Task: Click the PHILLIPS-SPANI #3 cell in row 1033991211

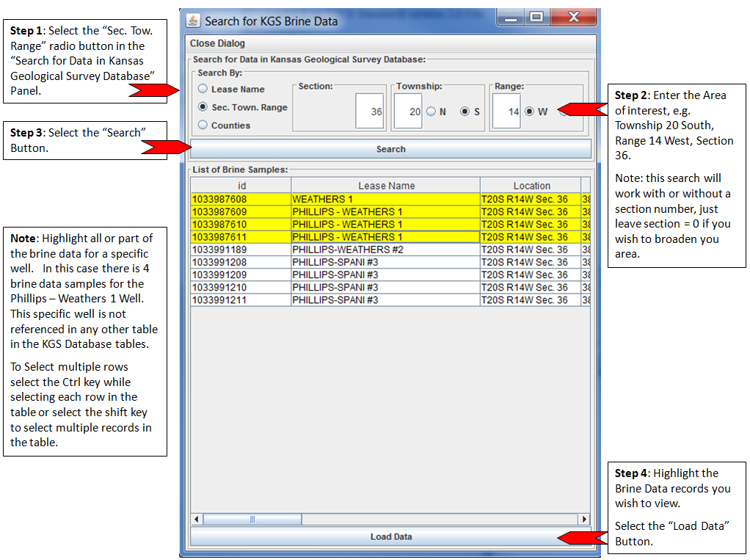Action: [x=385, y=300]
